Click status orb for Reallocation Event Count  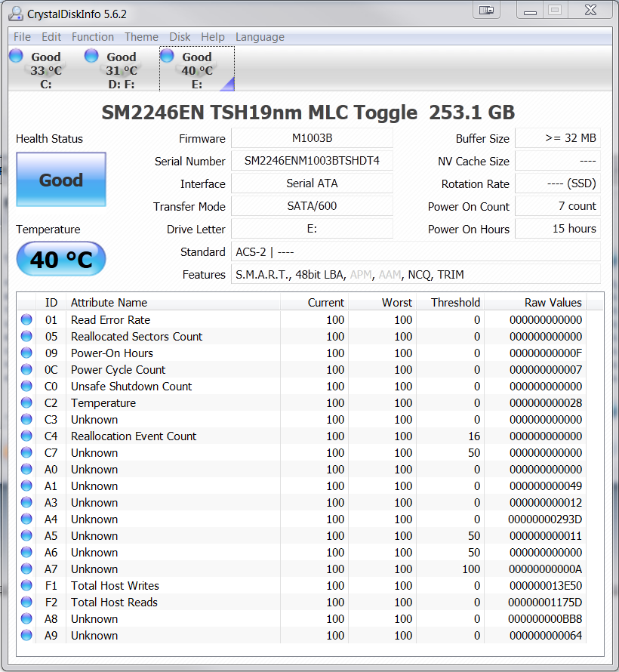(x=26, y=436)
